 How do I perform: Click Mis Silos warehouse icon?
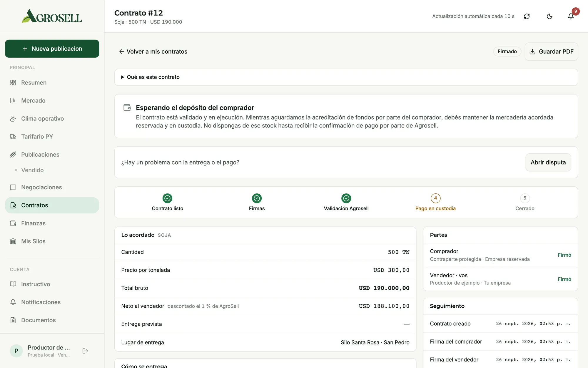coord(13,241)
